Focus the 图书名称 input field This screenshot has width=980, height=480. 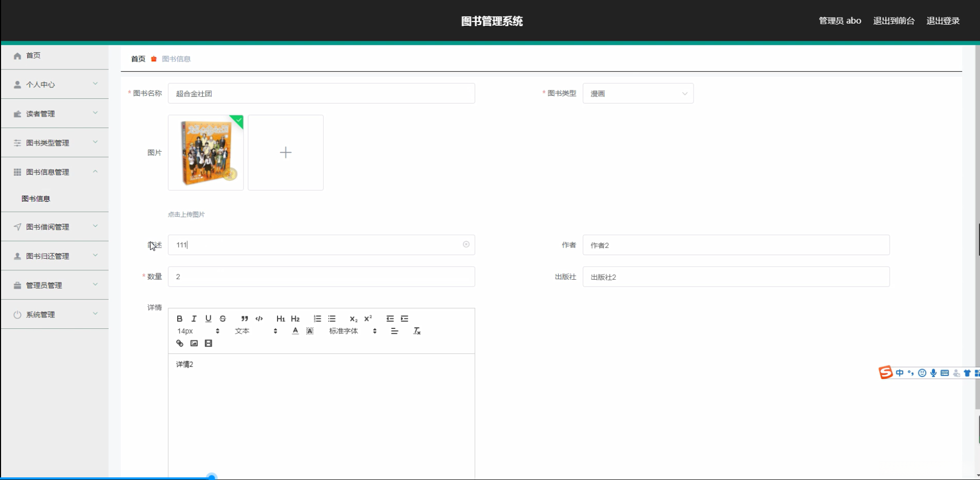[x=321, y=94]
